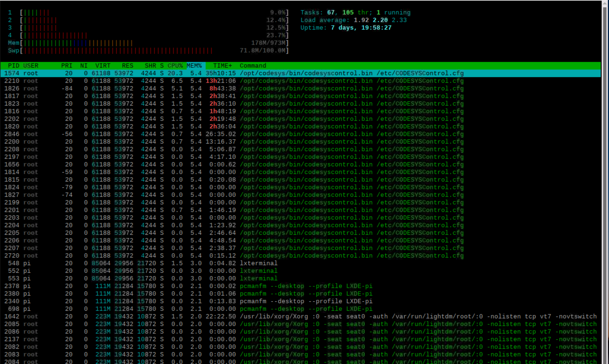Screen dimensions: 609x364
Task: Select process row with PID 2210
Action: [301, 81]
